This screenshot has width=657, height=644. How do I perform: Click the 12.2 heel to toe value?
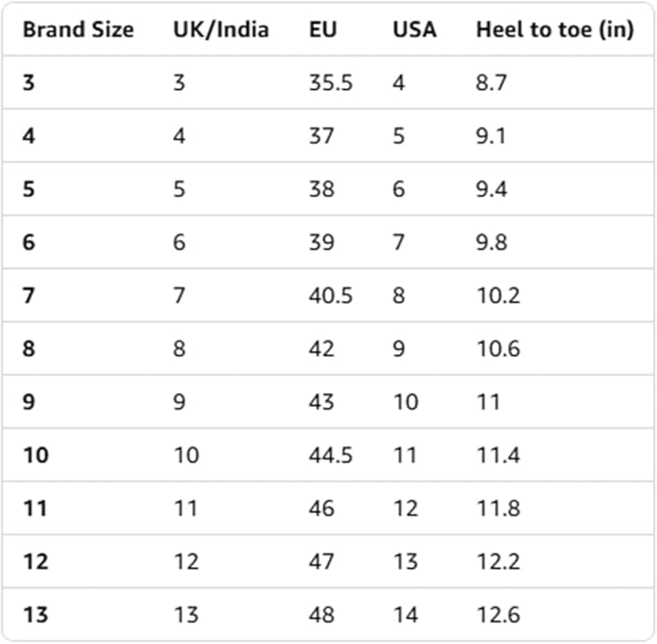point(498,562)
